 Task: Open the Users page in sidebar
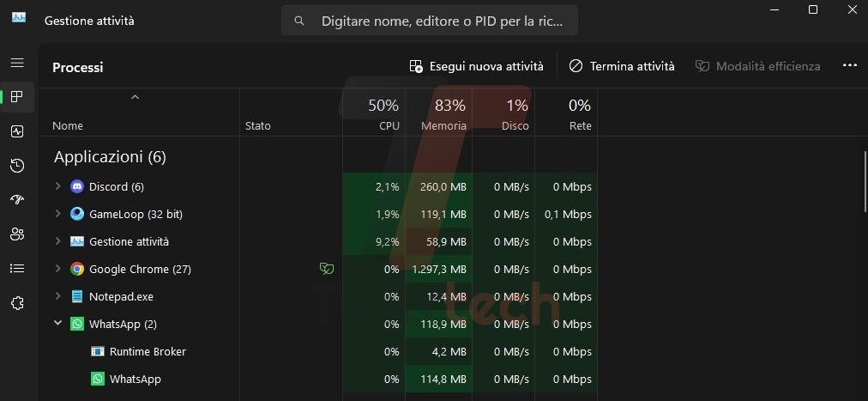coord(16,234)
